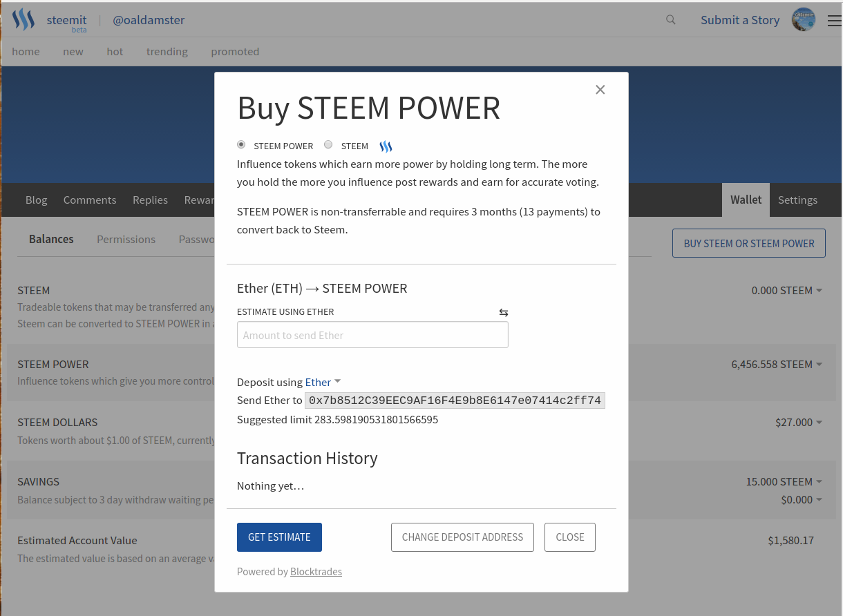Expand the $27.000 Steem Dollars dropdown
Viewport: 843px width, 616px height.
point(819,423)
